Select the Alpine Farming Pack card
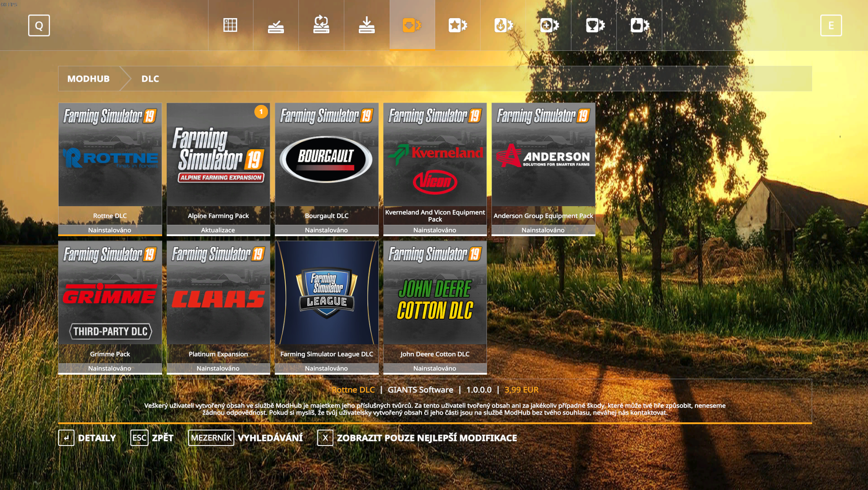Viewport: 868px width, 490px height. tap(218, 169)
